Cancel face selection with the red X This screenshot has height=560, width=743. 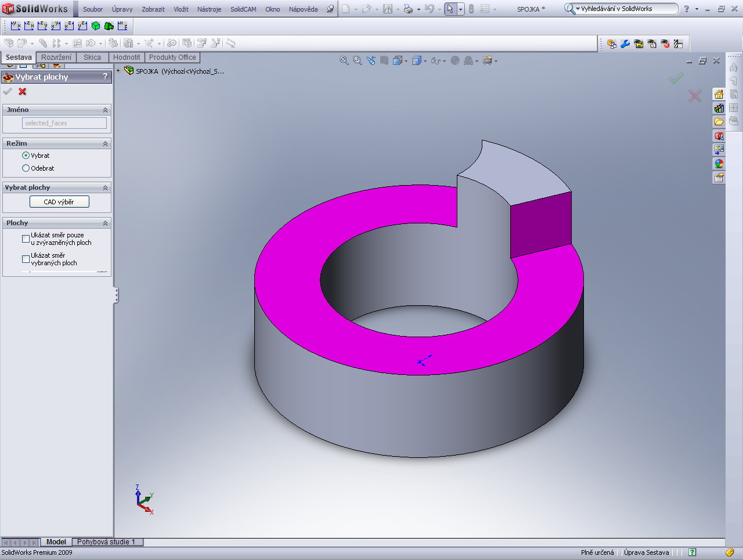23,92
